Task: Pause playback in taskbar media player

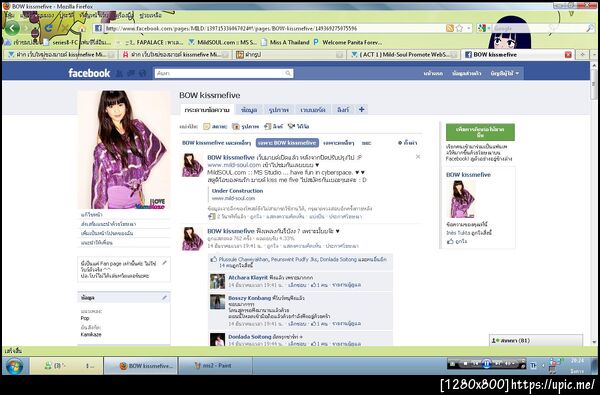Action: (x=486, y=363)
